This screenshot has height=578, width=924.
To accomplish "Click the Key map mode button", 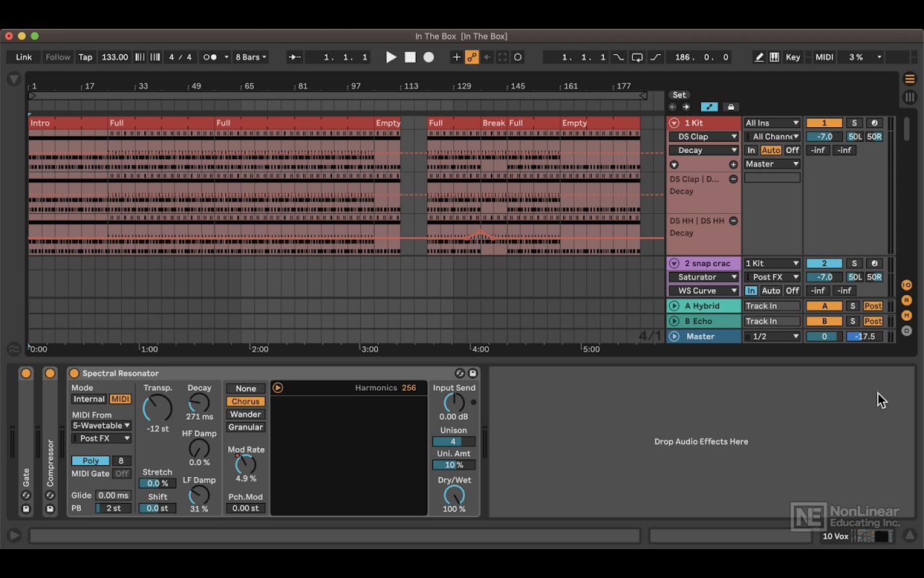I will 793,57.
